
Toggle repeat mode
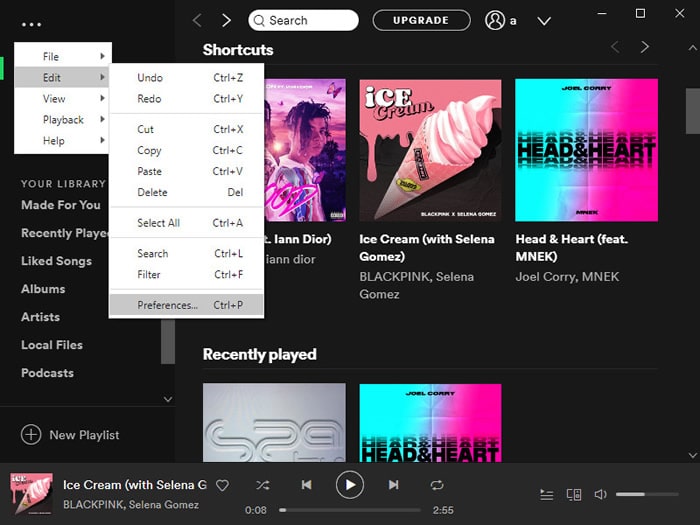click(437, 485)
